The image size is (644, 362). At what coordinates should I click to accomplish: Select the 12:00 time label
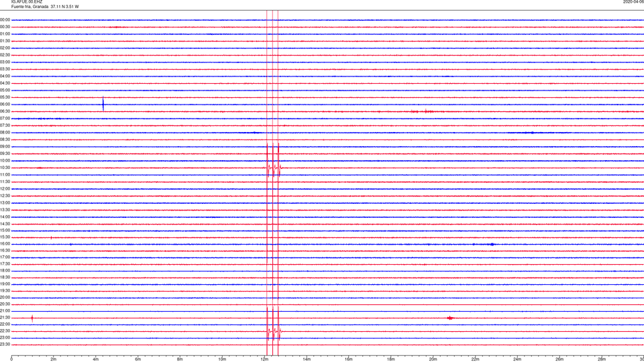(x=5, y=189)
